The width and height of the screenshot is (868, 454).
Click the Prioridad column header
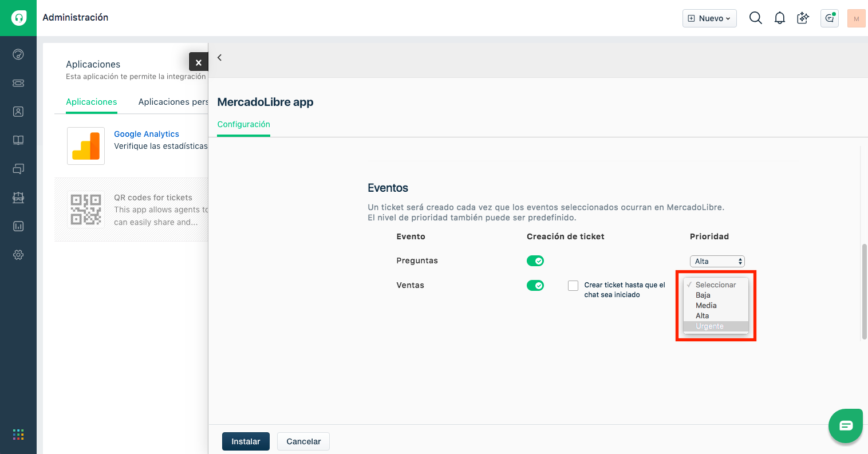coord(709,236)
